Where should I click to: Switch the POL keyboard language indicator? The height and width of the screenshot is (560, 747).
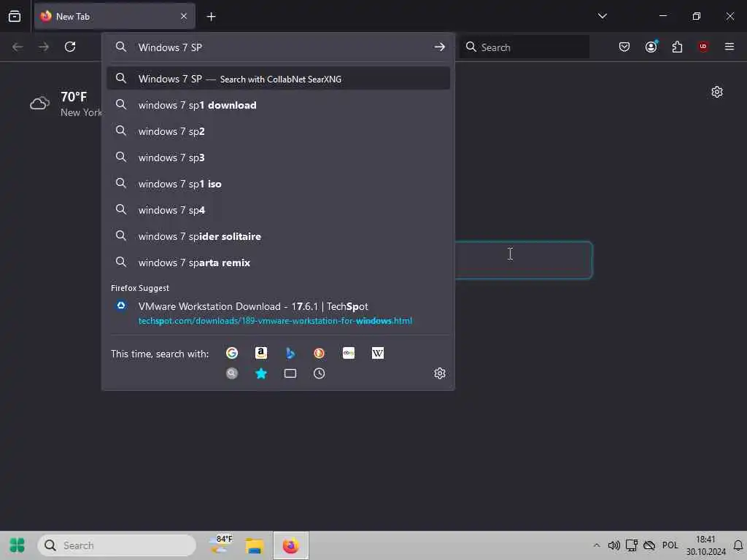(x=670, y=545)
